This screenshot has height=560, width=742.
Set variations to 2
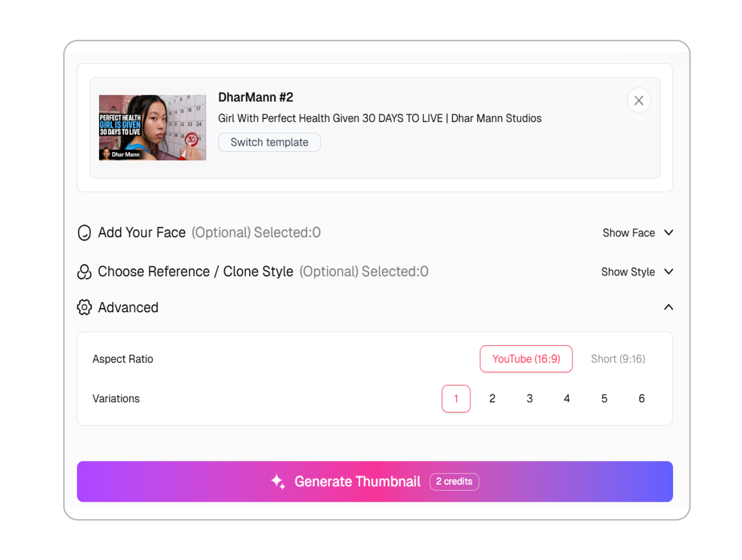[492, 399]
